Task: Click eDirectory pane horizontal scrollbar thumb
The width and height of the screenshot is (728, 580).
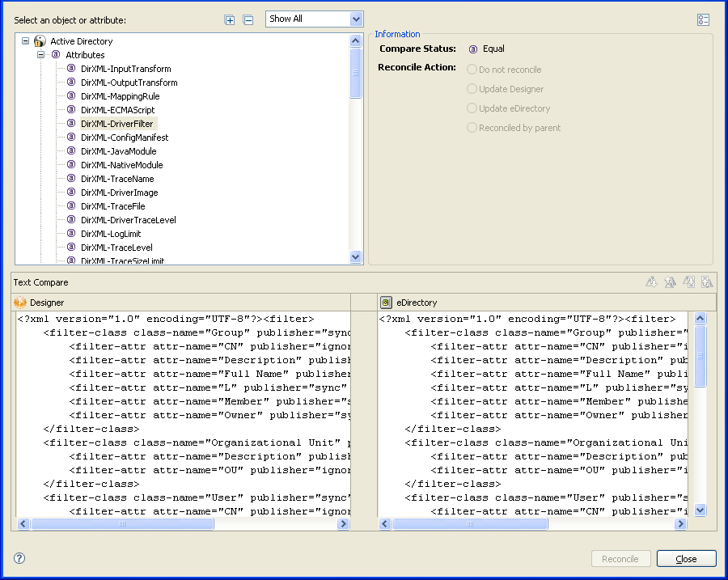Action: point(470,524)
